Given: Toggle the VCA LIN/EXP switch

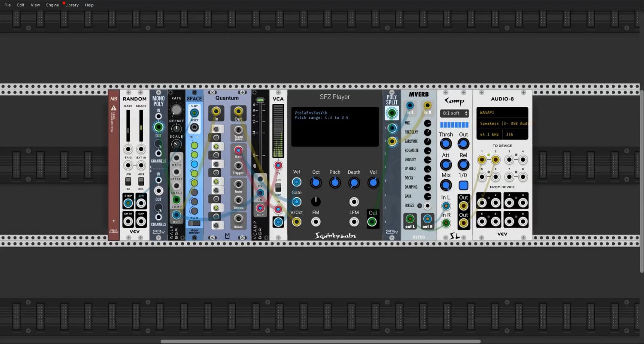Looking at the screenshot, I should point(278,187).
